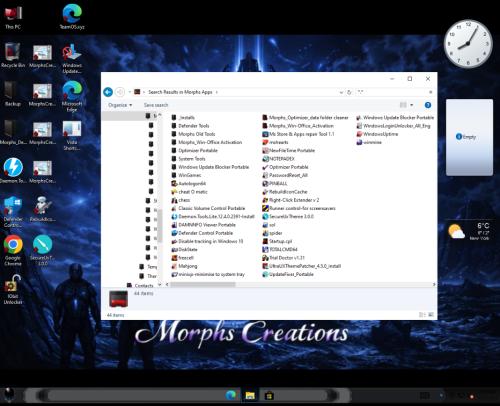Click the Explorer search input field
The height and width of the screenshot is (406, 500).
pyautogui.click(x=392, y=92)
